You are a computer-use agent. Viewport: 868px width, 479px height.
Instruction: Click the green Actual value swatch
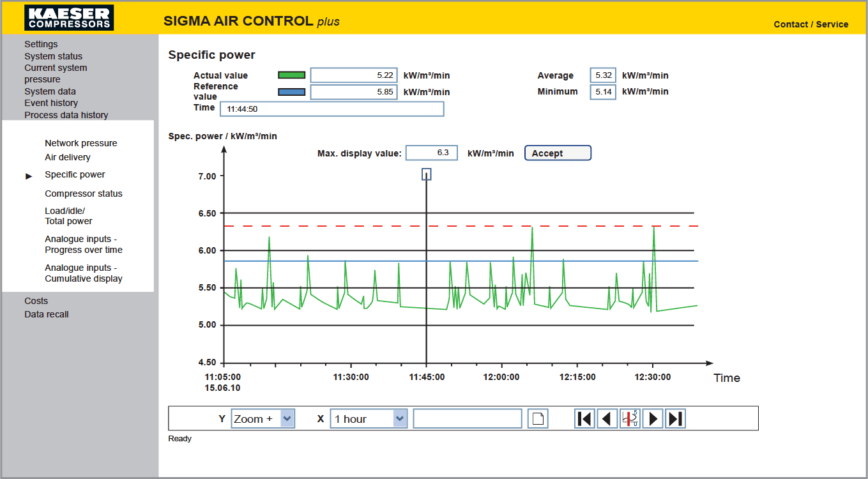click(x=291, y=75)
